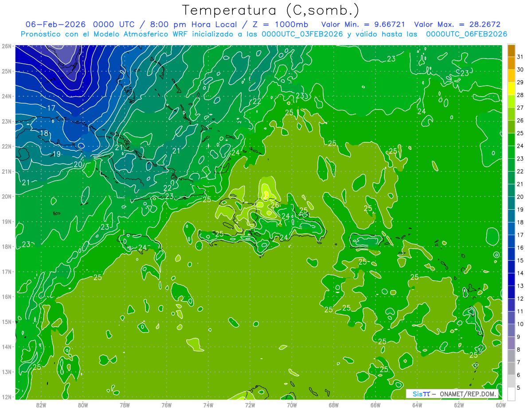The width and height of the screenshot is (532, 411).
Task: Click the 12N latitude axis label
Action: pyautogui.click(x=6, y=397)
